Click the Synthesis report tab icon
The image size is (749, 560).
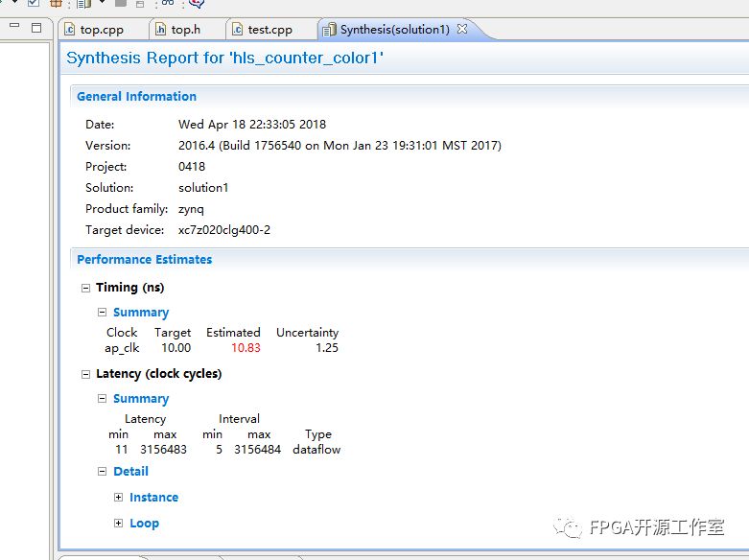(330, 30)
